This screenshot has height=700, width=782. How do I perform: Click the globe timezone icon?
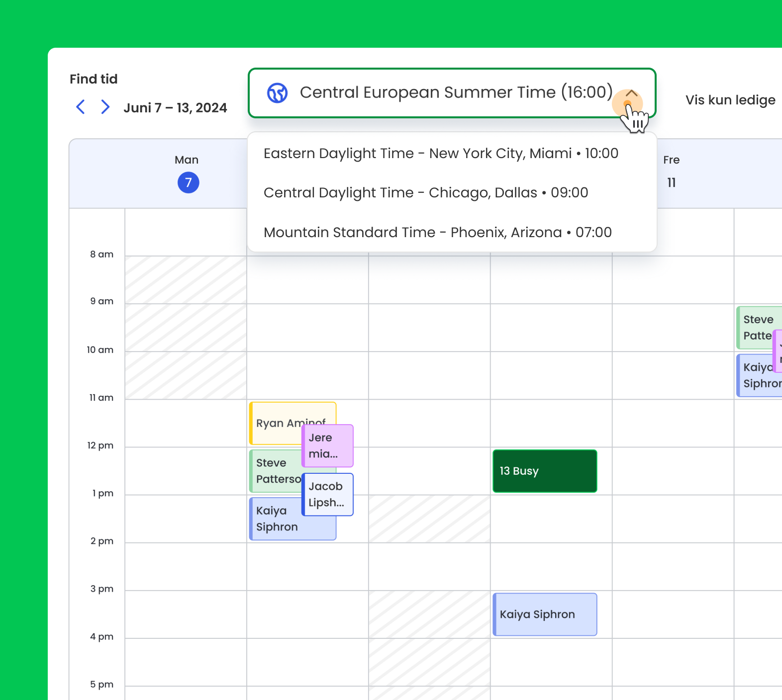click(277, 93)
